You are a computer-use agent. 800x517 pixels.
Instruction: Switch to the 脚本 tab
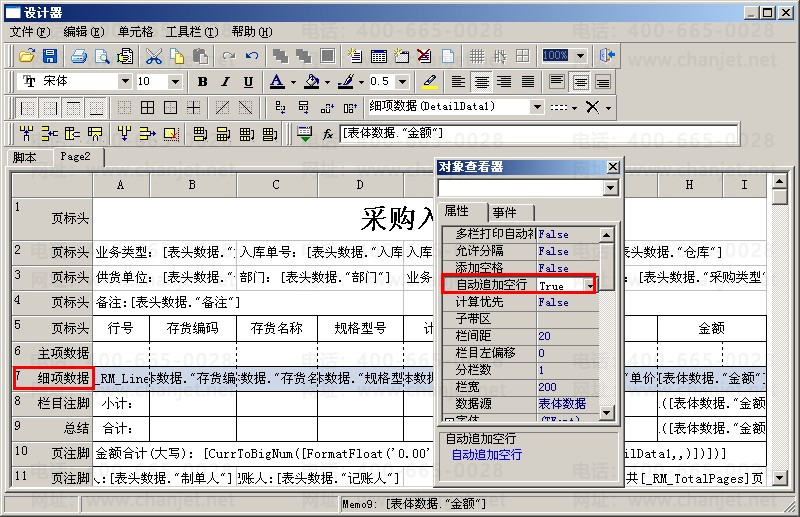coord(25,157)
